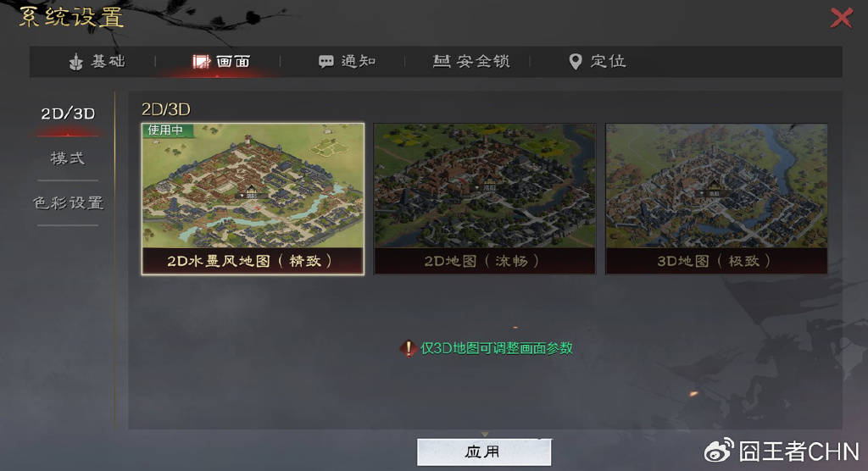Select the 2D水墨风地图 (精致) option
Screen dimensions: 868x471
coord(253,199)
